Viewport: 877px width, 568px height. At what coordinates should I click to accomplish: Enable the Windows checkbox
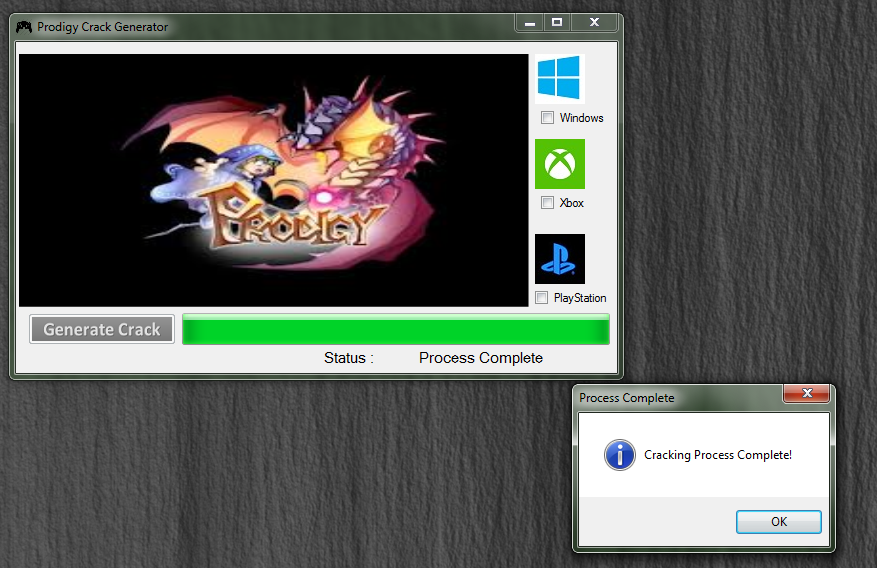[548, 117]
